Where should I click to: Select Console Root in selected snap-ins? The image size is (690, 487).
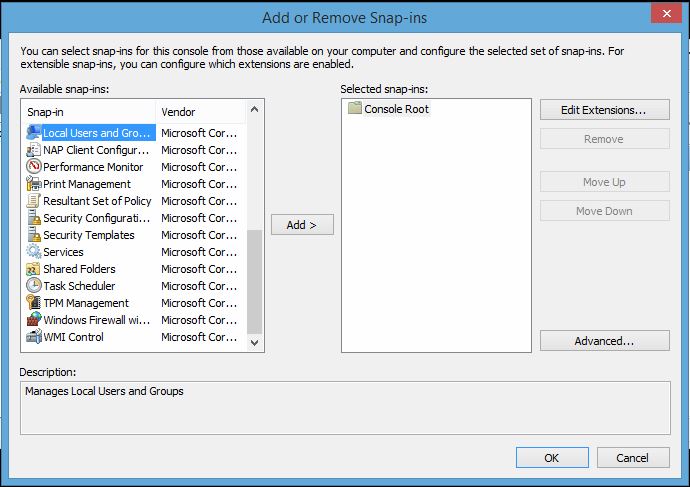coord(396,109)
